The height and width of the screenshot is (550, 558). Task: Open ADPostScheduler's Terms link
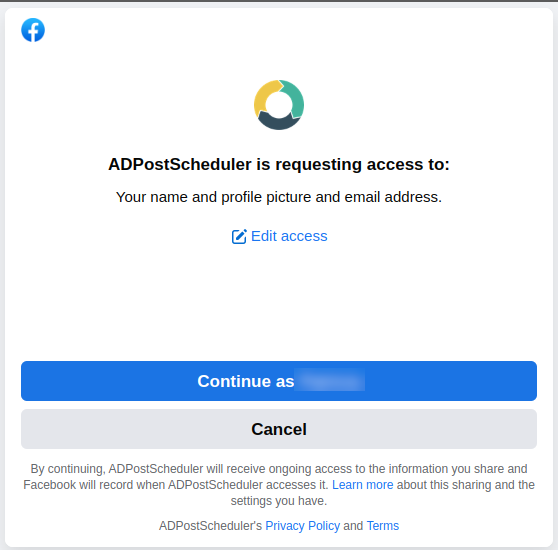(383, 526)
